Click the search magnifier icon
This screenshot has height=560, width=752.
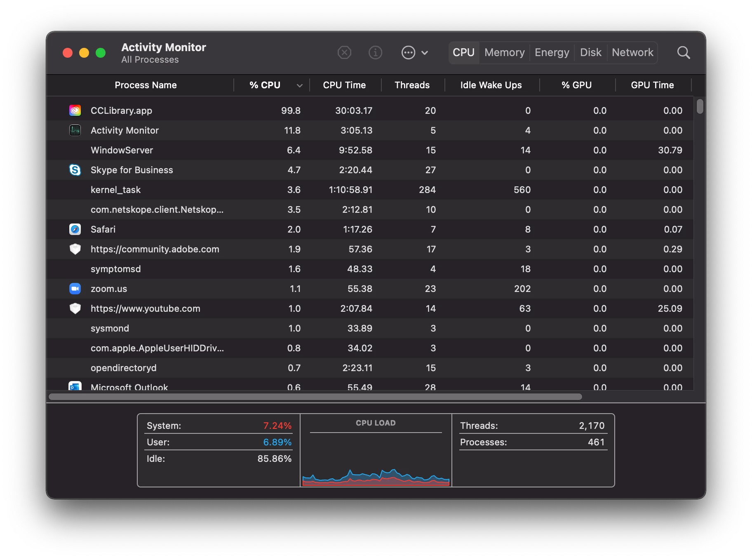tap(683, 52)
